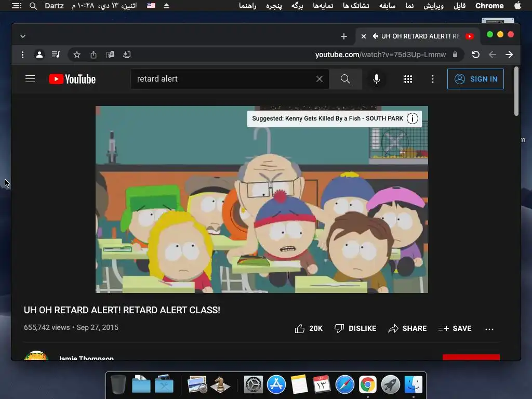Open Google Chrome in the Dock

(368, 385)
